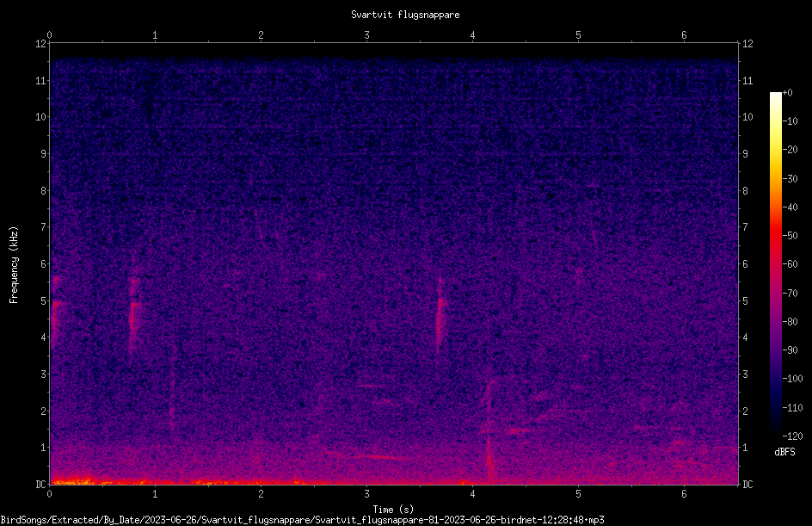812x526 pixels.
Task: Click the "-70" color scale label
Action: [790, 294]
